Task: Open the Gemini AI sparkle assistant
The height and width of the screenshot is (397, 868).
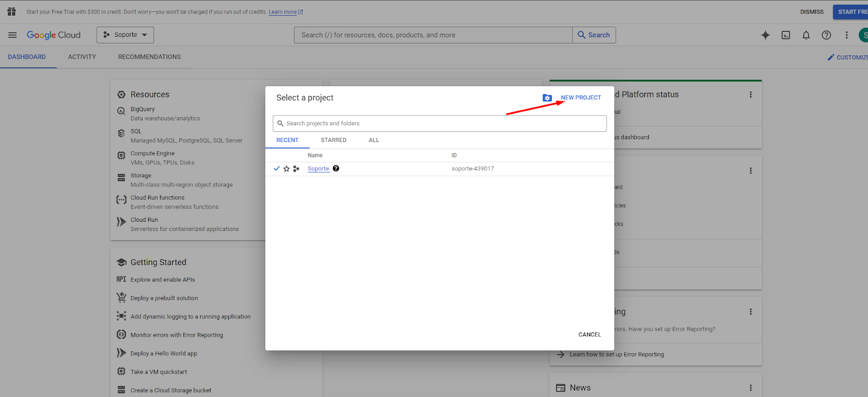Action: click(x=765, y=35)
